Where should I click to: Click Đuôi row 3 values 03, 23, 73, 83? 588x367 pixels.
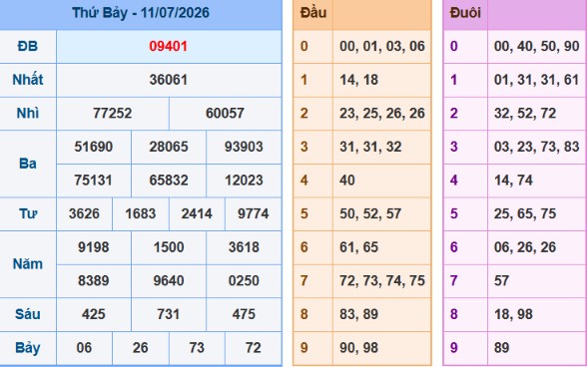(537, 147)
